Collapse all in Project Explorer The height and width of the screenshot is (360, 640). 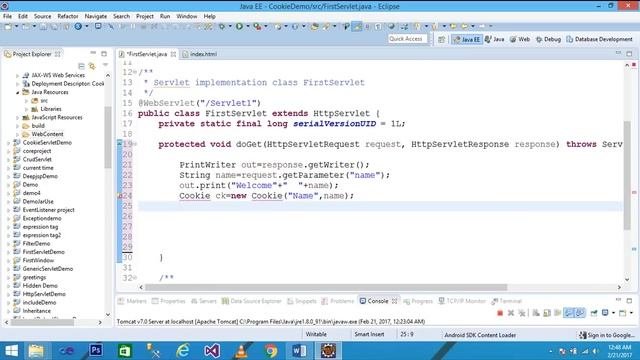(x=81, y=66)
